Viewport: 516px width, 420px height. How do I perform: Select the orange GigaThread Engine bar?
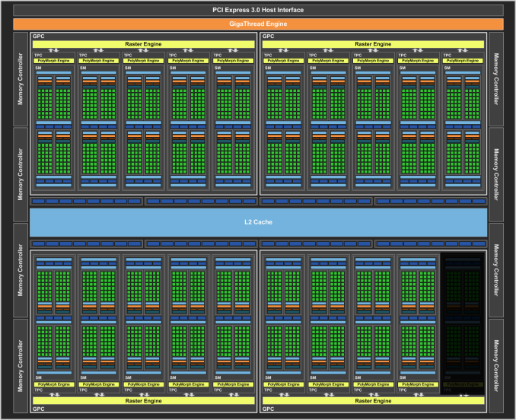pos(257,24)
